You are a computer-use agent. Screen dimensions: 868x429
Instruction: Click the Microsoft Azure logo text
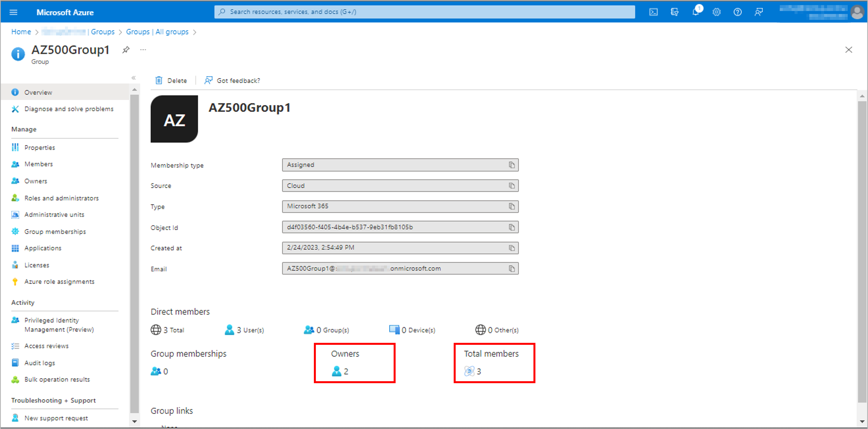click(x=65, y=12)
